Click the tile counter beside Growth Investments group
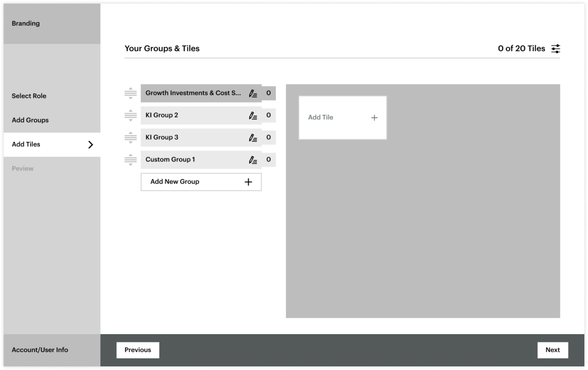 268,93
